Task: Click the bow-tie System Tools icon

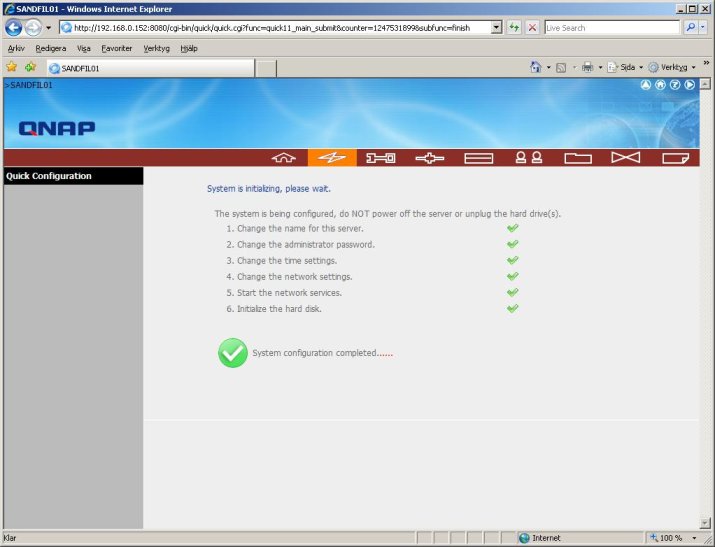Action: point(625,158)
